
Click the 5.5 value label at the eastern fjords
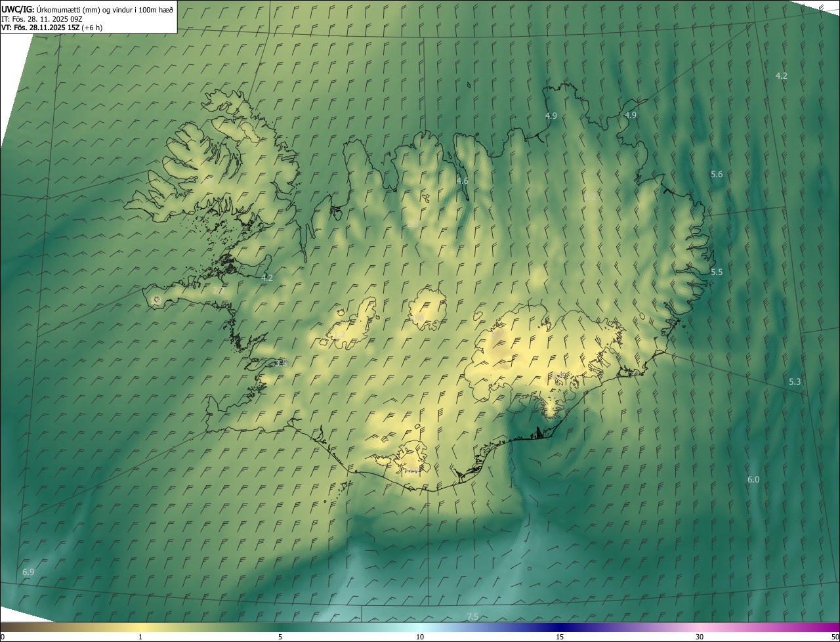[717, 272]
